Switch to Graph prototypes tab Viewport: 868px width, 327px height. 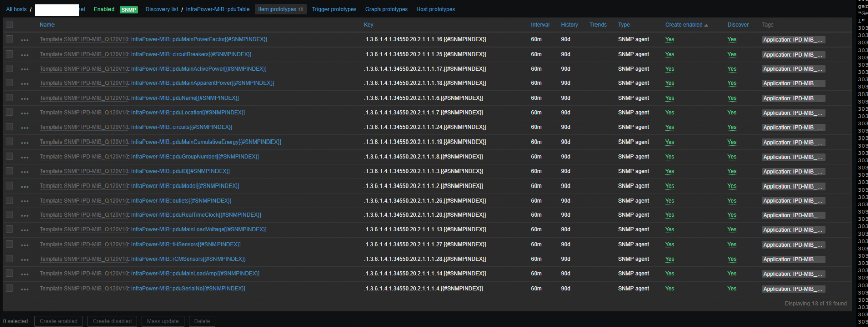tap(386, 9)
